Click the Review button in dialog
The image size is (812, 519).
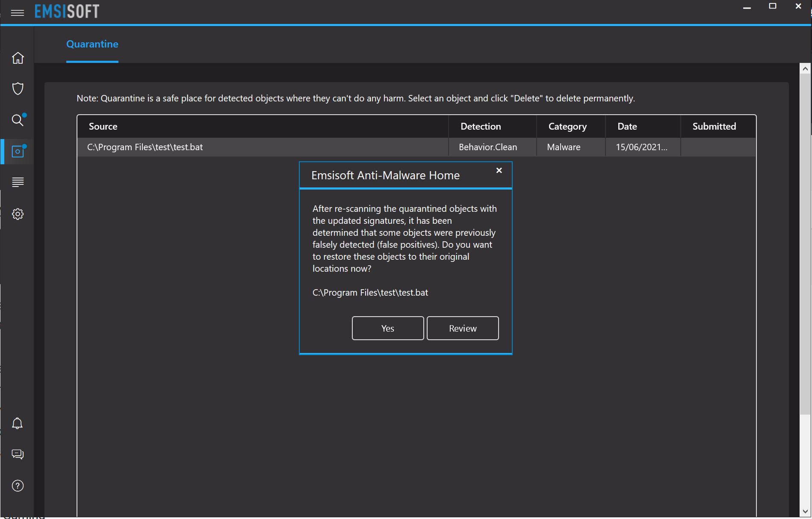pyautogui.click(x=463, y=328)
